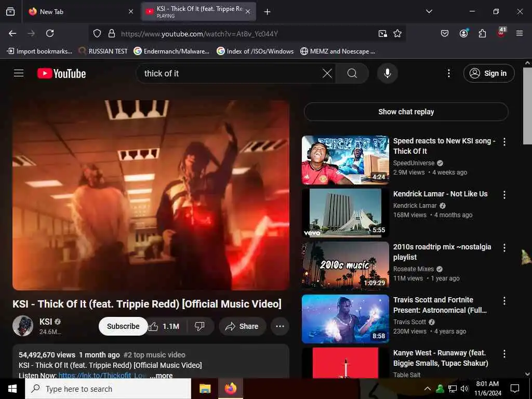Viewport: 532px width, 399px height.
Task: Start voice search with microphone
Action: click(387, 73)
